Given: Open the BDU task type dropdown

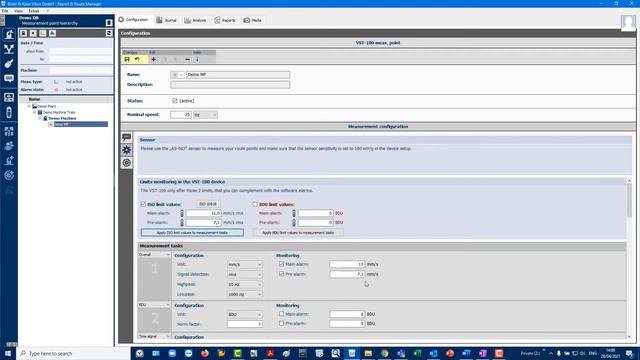Looking at the screenshot, I should tap(154, 305).
